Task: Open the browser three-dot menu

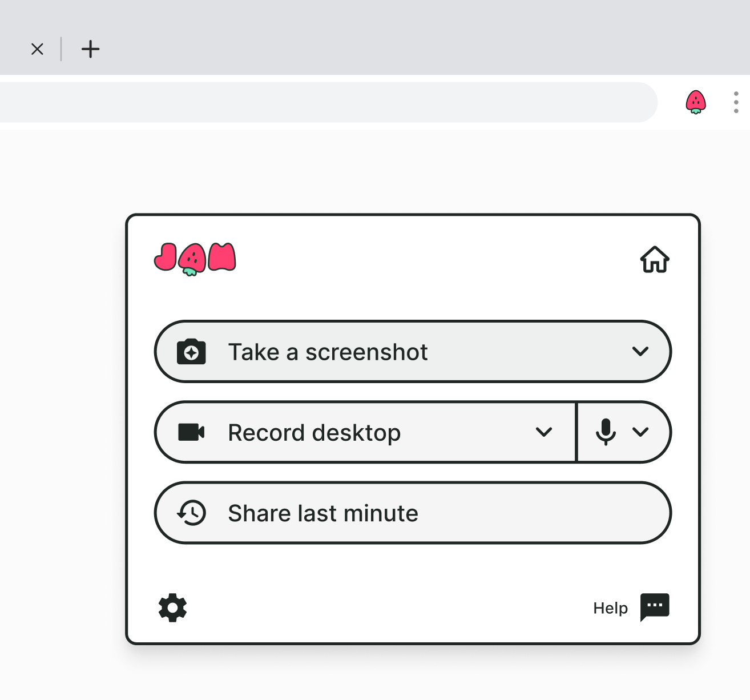Action: pyautogui.click(x=736, y=102)
